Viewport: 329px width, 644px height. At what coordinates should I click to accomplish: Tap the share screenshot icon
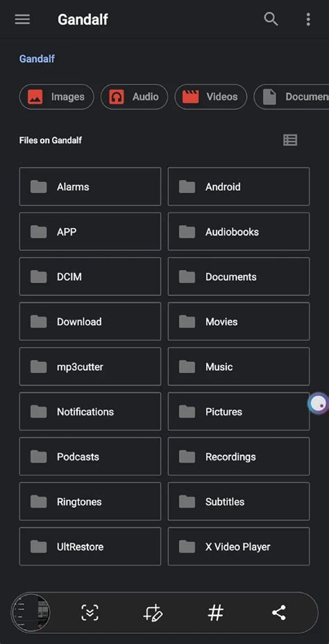click(279, 613)
